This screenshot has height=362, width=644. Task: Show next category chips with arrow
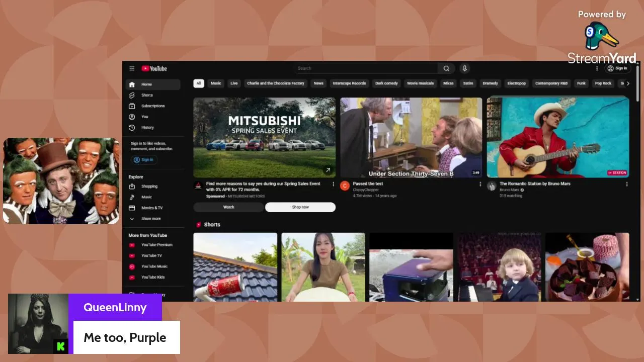(x=627, y=83)
